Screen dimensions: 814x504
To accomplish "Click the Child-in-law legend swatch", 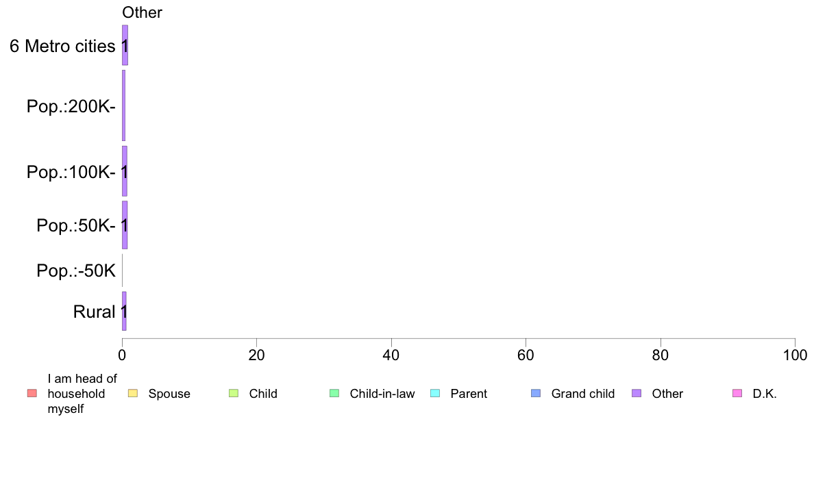I will tap(334, 393).
